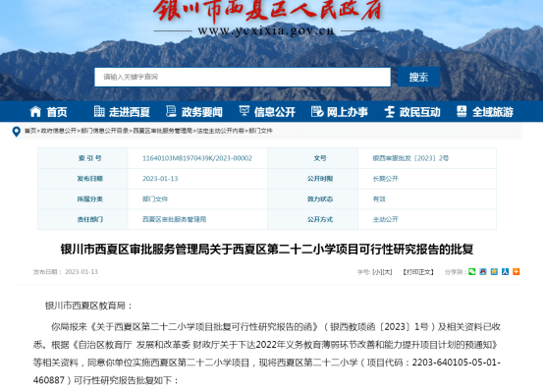Select the table date value 2023-01-13
This screenshot has width=544, height=392.
click(160, 179)
